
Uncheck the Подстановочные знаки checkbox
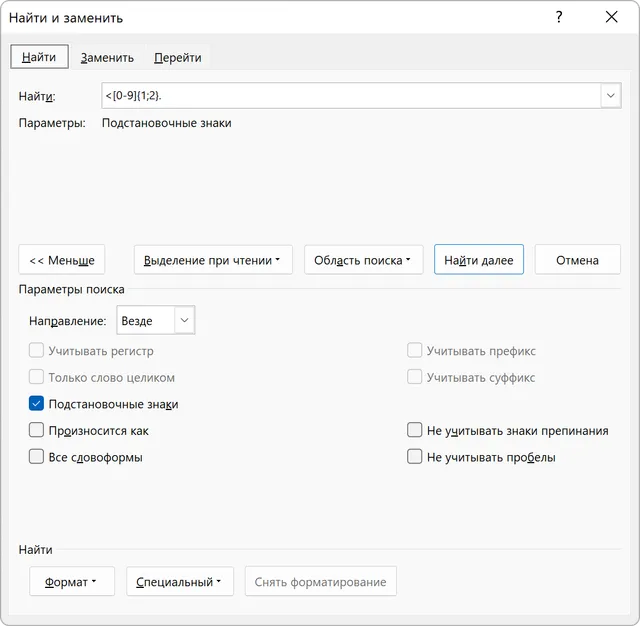(36, 404)
